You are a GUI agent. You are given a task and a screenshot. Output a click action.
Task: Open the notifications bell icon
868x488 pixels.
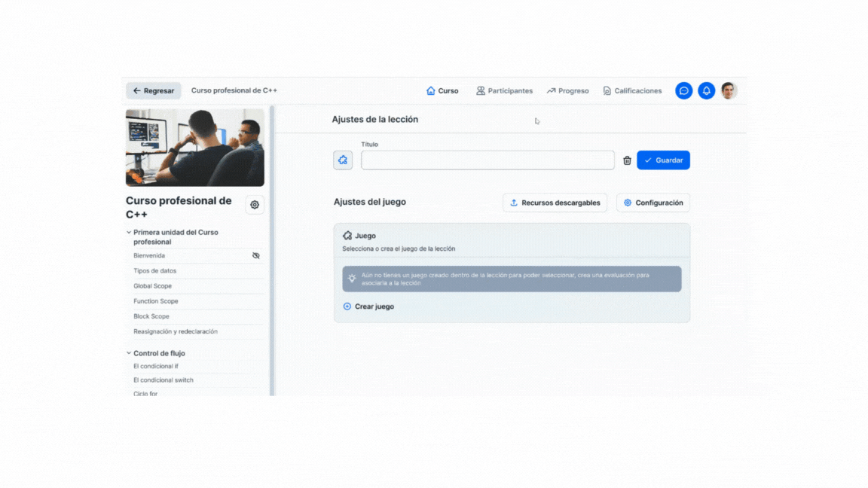click(x=706, y=90)
